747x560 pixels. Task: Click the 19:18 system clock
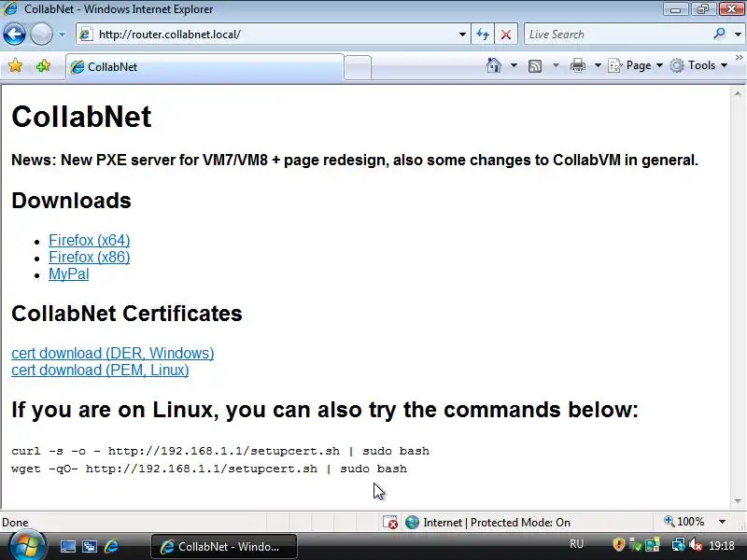tap(721, 545)
